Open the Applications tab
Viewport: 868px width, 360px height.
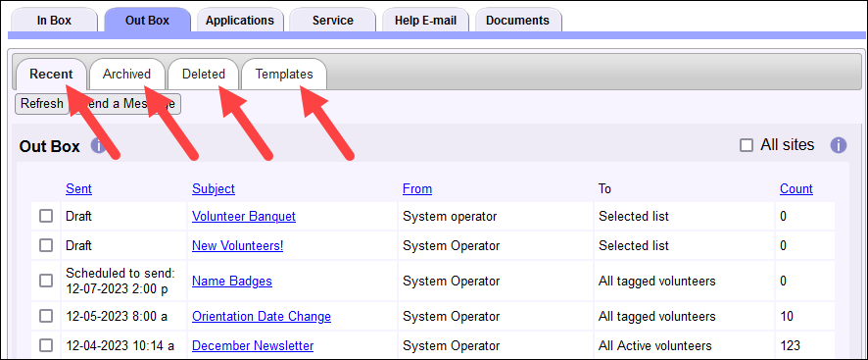tap(240, 21)
